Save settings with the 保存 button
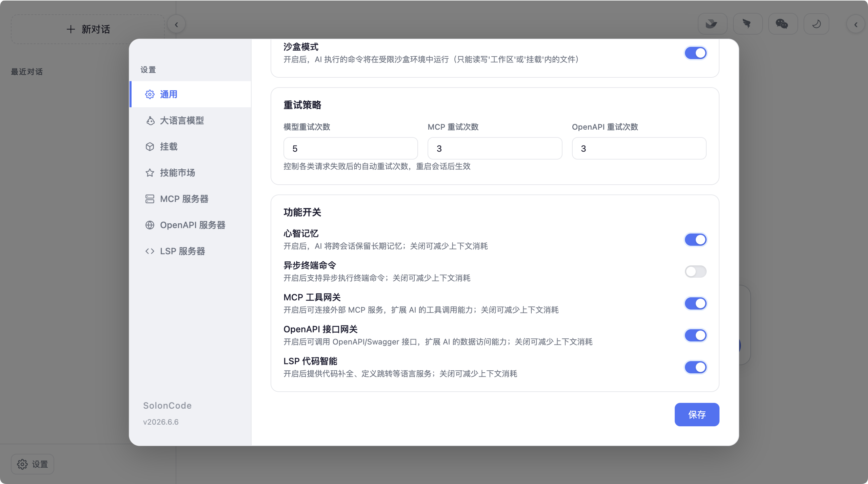The image size is (868, 484). [697, 414]
